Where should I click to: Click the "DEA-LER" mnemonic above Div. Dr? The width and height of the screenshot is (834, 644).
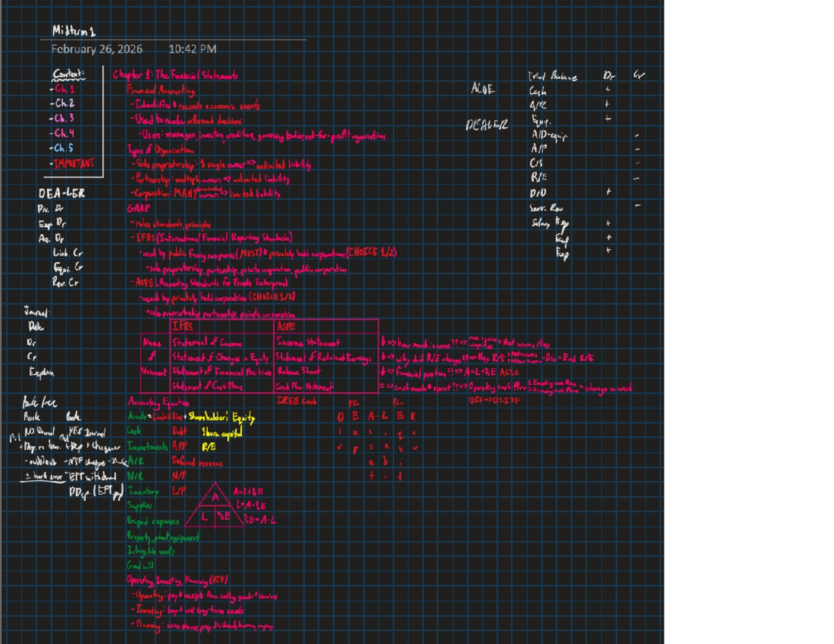tap(62, 194)
